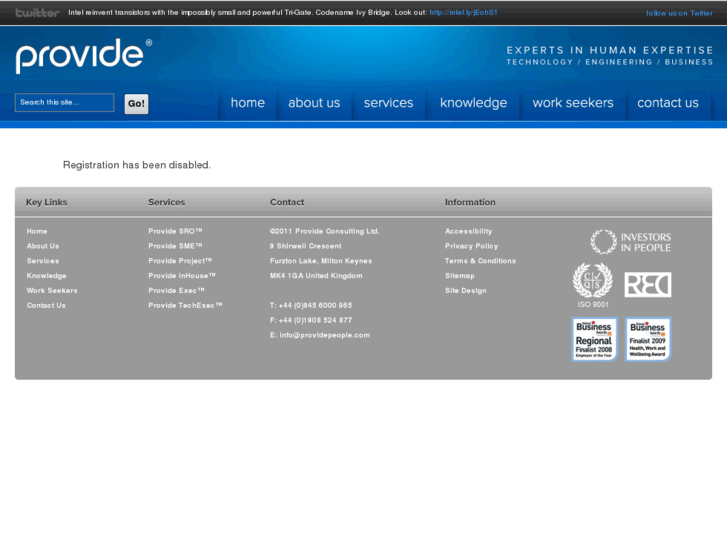Open Provide InHouse service link
Image resolution: width=727 pixels, height=545 pixels.
click(x=182, y=276)
